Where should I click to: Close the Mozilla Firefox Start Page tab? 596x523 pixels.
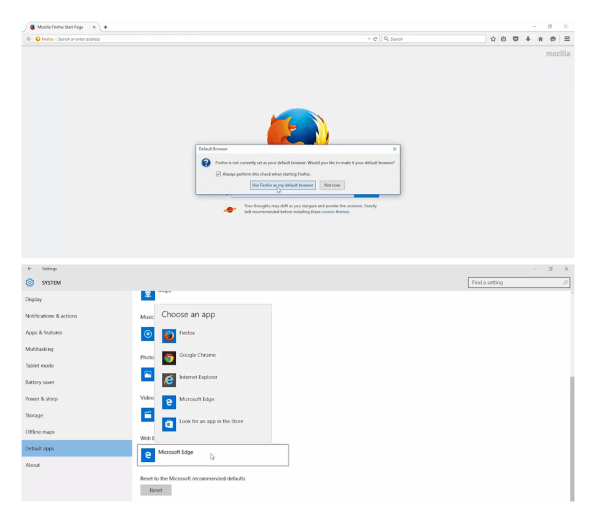point(94,27)
